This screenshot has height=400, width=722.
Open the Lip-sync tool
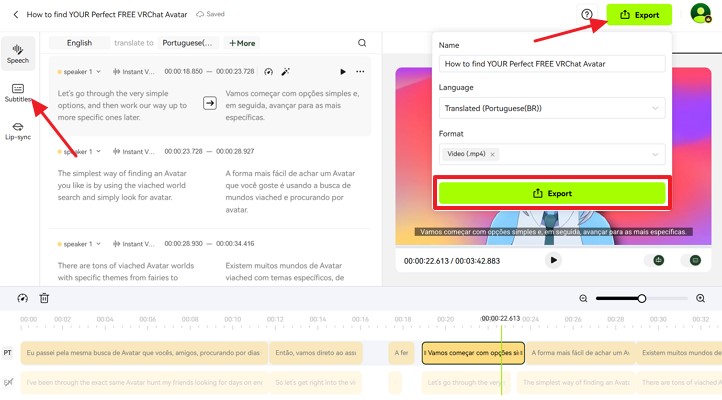pyautogui.click(x=18, y=131)
